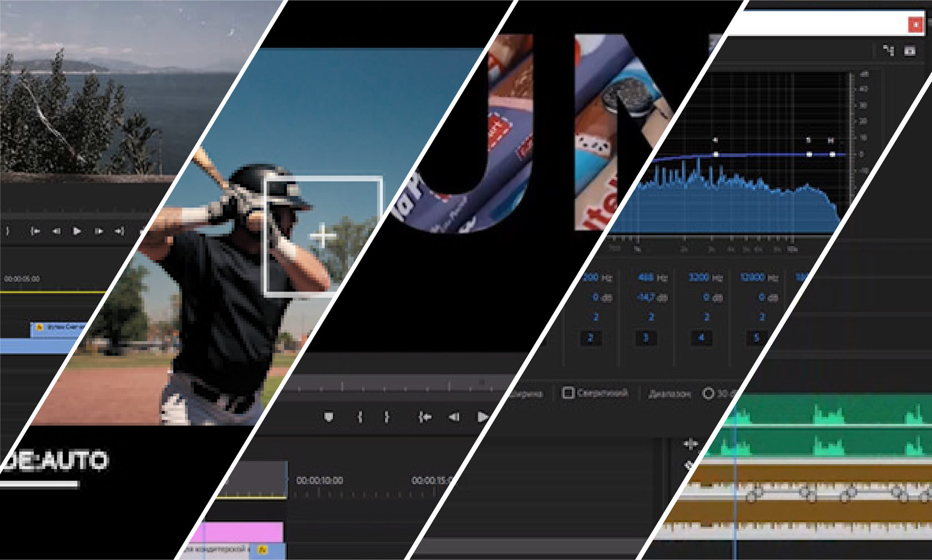The height and width of the screenshot is (560, 932).
Task: Step forward one frame under the lake preview
Action: point(99,231)
